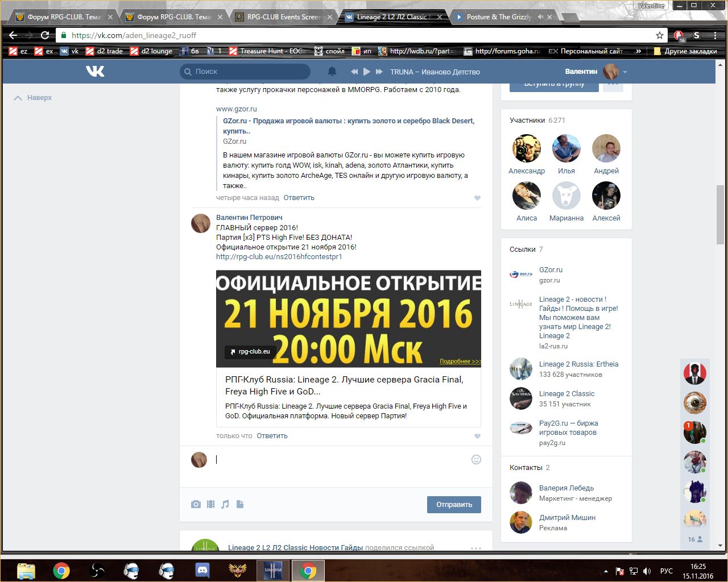728x582 pixels.
Task: Open Другие закладки bookmarks folder
Action: (x=685, y=51)
